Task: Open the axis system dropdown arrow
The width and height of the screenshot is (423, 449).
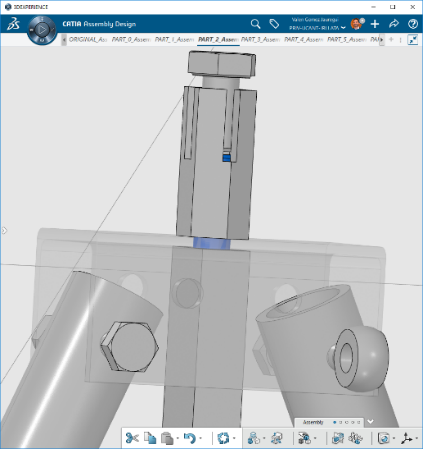Action: [x=417, y=438]
